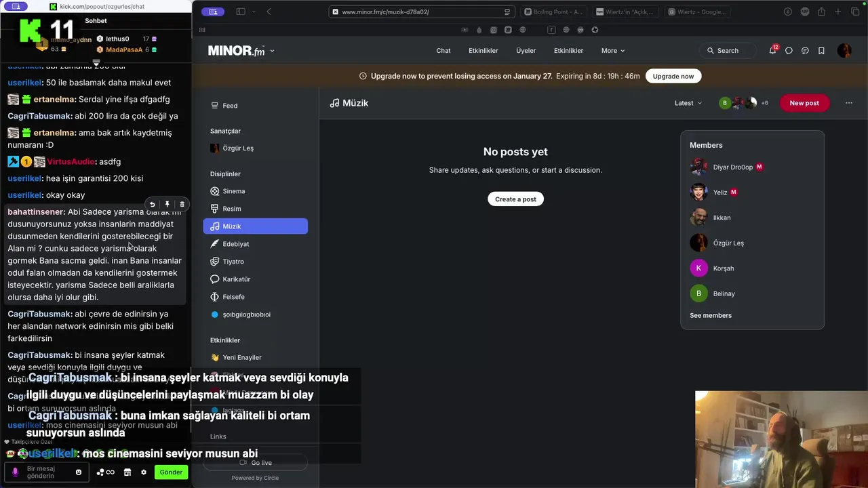868x488 pixels.
Task: Delete bahattinsener message with trash icon
Action: 182,204
